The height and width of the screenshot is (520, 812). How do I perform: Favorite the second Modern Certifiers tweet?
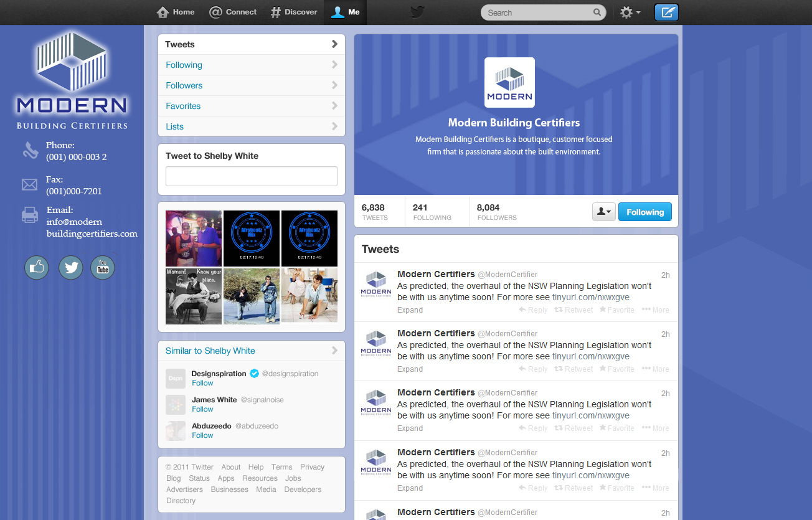[x=616, y=369]
